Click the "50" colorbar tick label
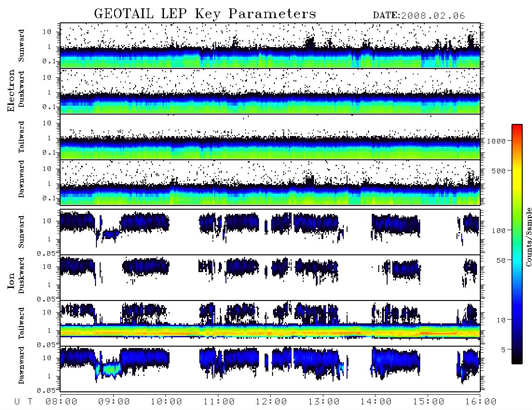 pyautogui.click(x=501, y=260)
